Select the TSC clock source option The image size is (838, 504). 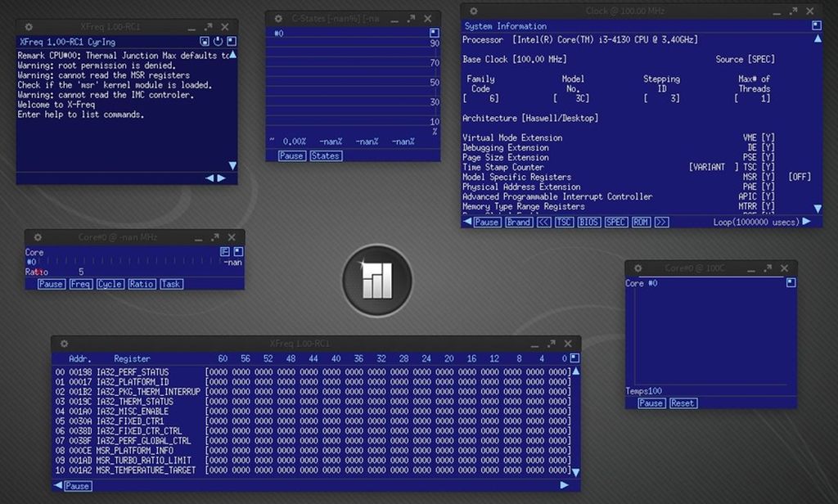(564, 222)
